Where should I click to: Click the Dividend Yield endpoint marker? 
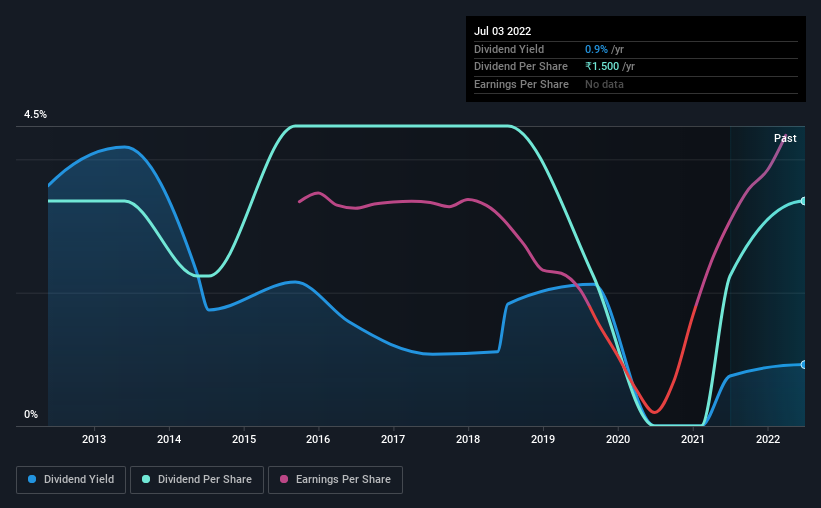point(803,365)
